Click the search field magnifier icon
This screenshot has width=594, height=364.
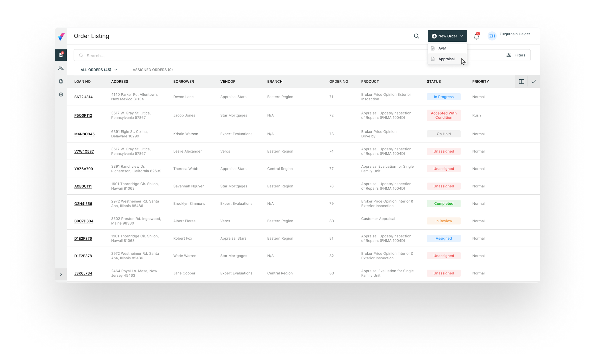[x=81, y=56]
